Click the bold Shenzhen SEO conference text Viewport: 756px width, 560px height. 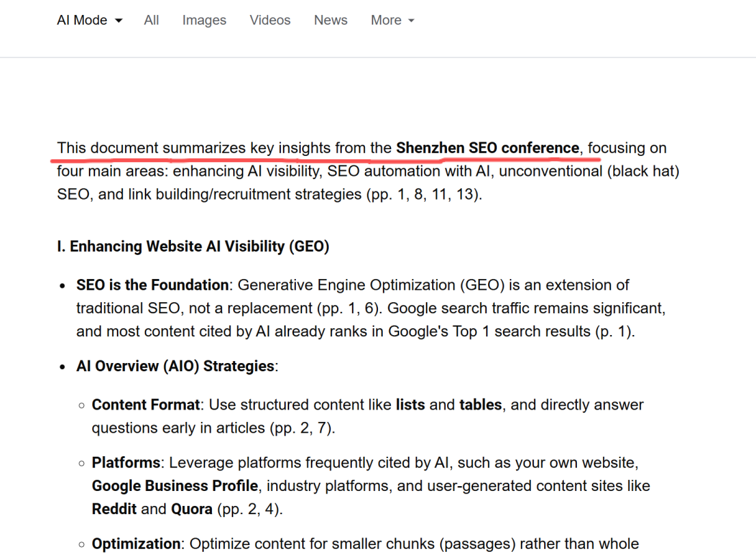tap(487, 148)
